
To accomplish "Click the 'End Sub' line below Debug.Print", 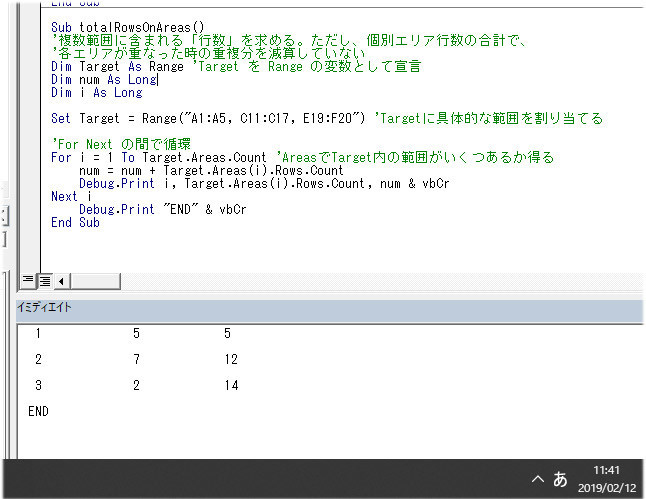I will coord(75,223).
